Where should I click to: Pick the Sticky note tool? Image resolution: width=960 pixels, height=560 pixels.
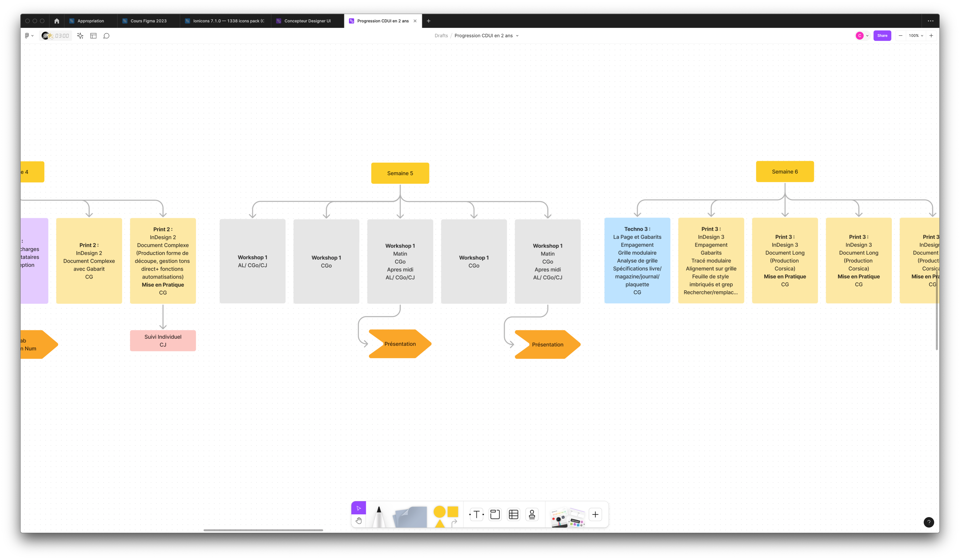[411, 517]
